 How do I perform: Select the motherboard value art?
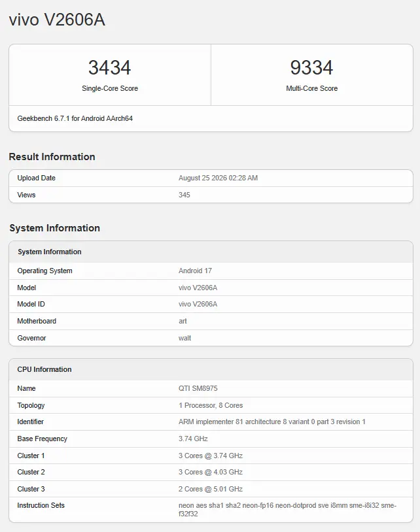coord(183,321)
